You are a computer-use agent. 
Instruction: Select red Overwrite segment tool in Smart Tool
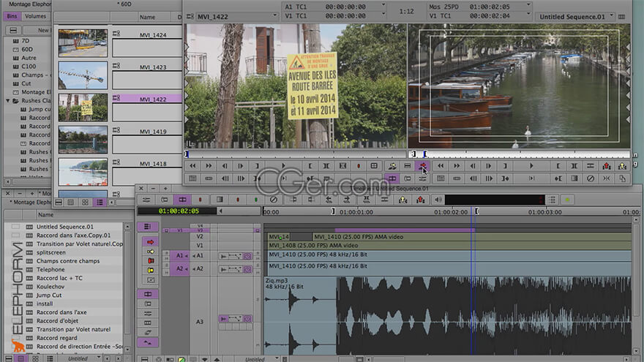click(150, 242)
